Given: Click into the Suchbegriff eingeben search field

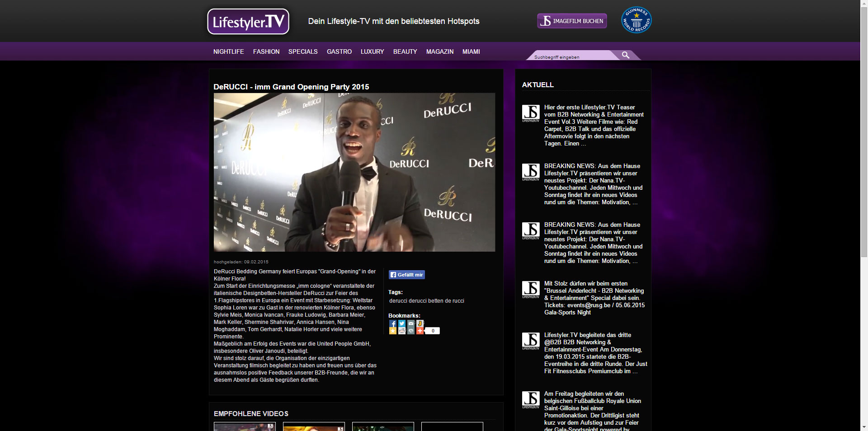Looking at the screenshot, I should point(572,56).
